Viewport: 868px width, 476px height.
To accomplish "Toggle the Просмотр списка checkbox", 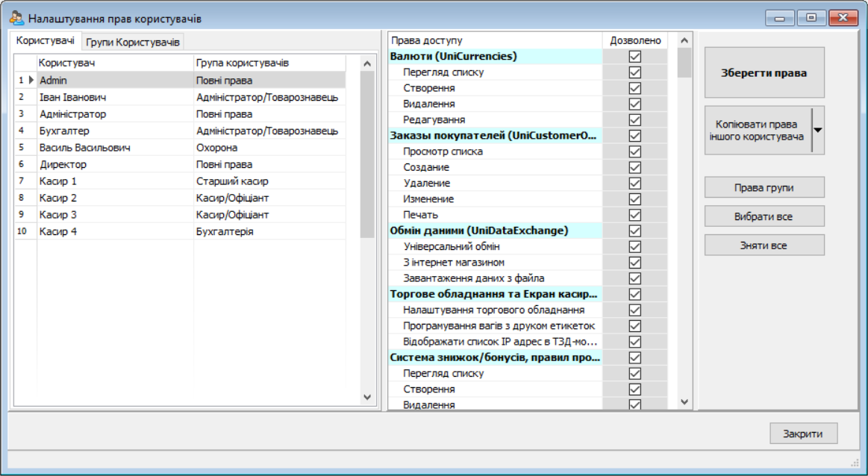I will click(635, 151).
